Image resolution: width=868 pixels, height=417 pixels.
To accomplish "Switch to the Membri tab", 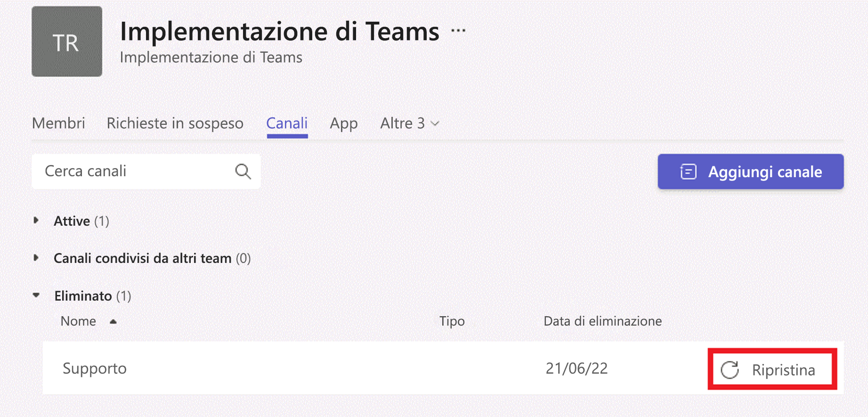I will 58,123.
